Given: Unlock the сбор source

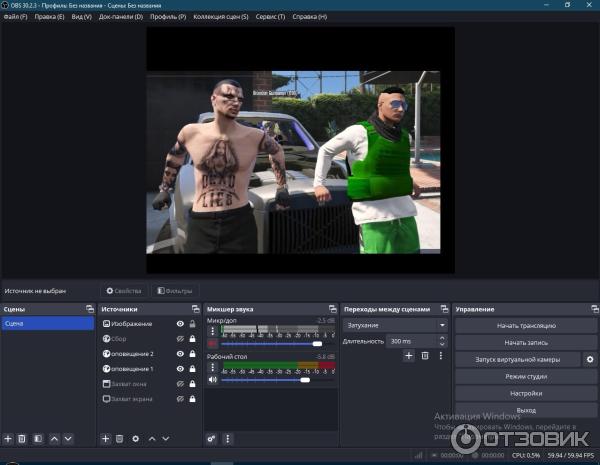Looking at the screenshot, I should tap(192, 339).
